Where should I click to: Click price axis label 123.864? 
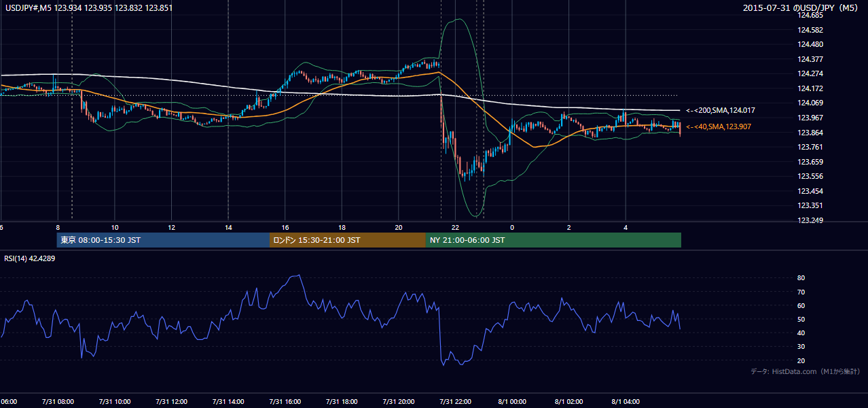point(811,133)
